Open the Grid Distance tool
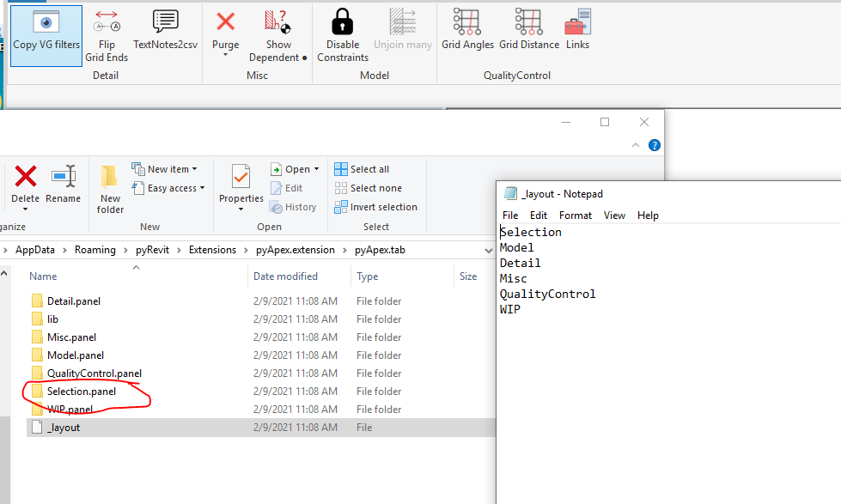This screenshot has width=841, height=504. click(528, 34)
